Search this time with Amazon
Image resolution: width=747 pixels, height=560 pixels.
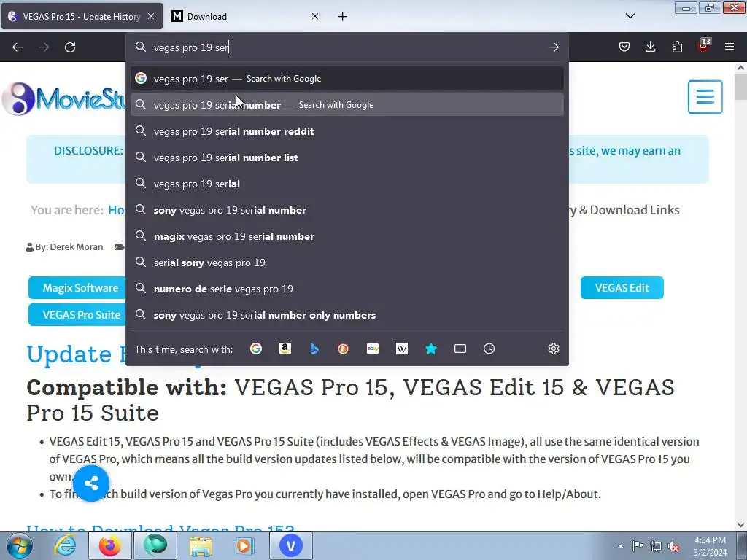click(285, 349)
